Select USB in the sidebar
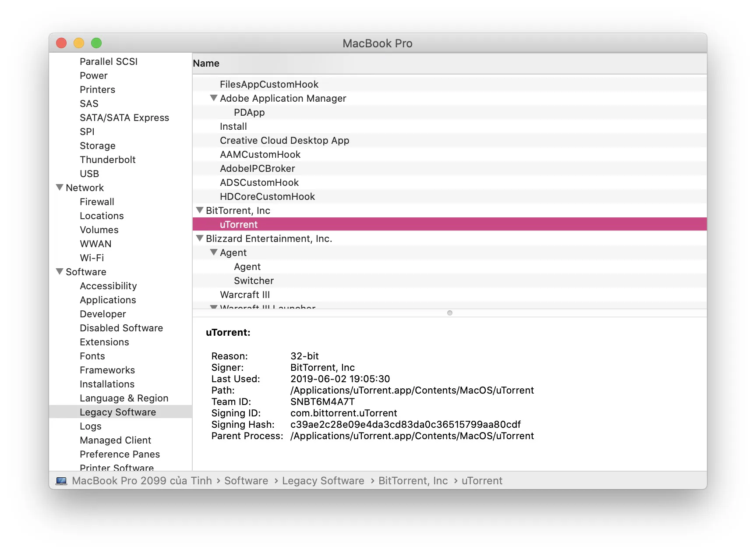The width and height of the screenshot is (756, 554). (x=89, y=174)
